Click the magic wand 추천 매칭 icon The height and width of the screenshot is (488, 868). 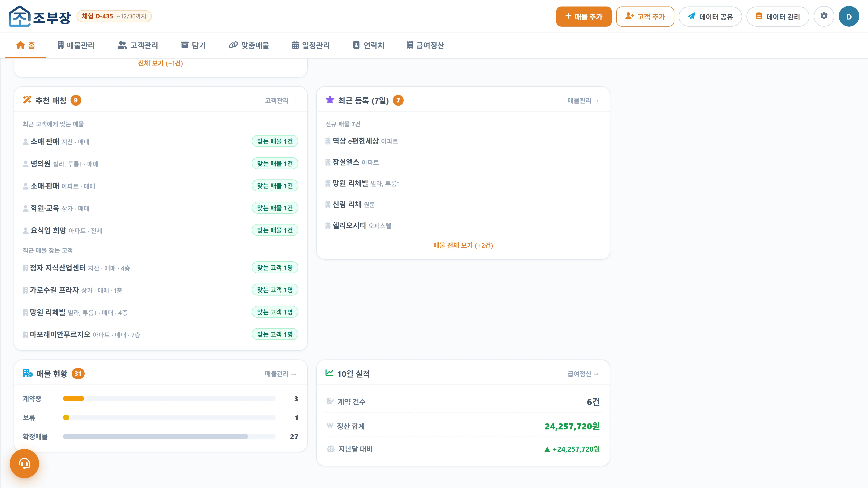pos(27,100)
